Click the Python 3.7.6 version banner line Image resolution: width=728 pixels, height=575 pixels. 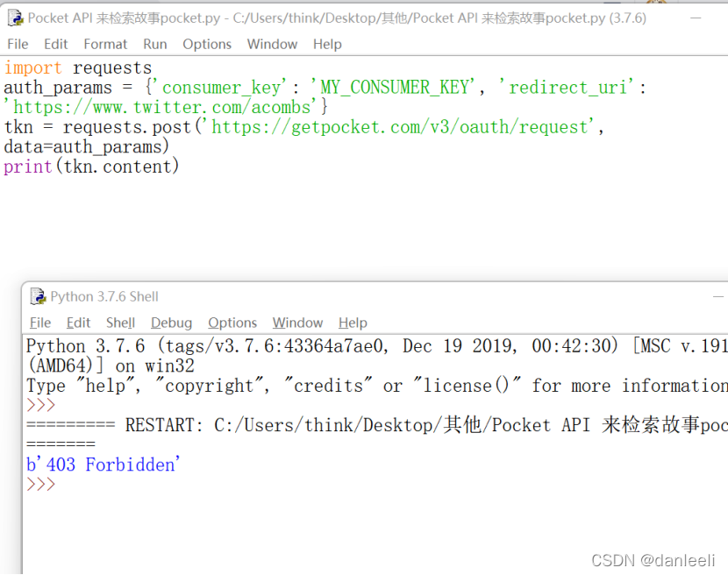[376, 346]
